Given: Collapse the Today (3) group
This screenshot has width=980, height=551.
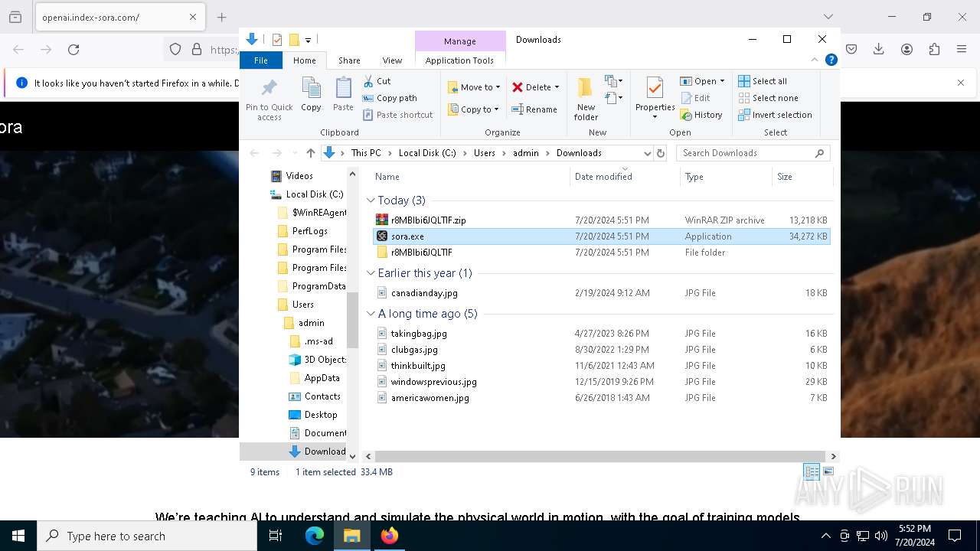Looking at the screenshot, I should [371, 201].
